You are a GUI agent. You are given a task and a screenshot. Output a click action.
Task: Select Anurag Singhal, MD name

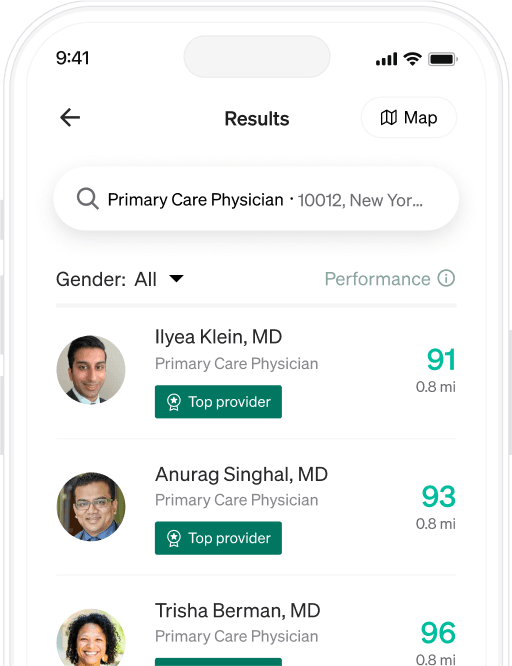click(x=241, y=474)
